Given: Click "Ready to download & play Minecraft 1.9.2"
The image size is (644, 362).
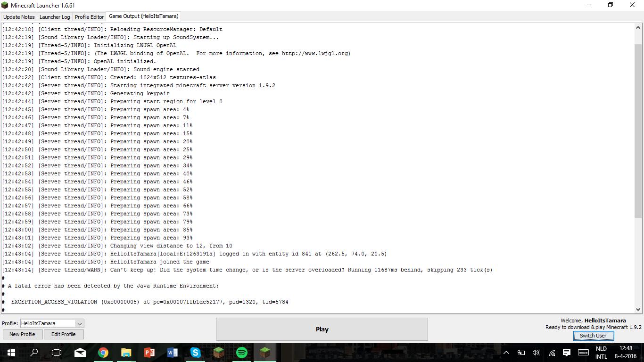Looking at the screenshot, I should (x=594, y=327).
